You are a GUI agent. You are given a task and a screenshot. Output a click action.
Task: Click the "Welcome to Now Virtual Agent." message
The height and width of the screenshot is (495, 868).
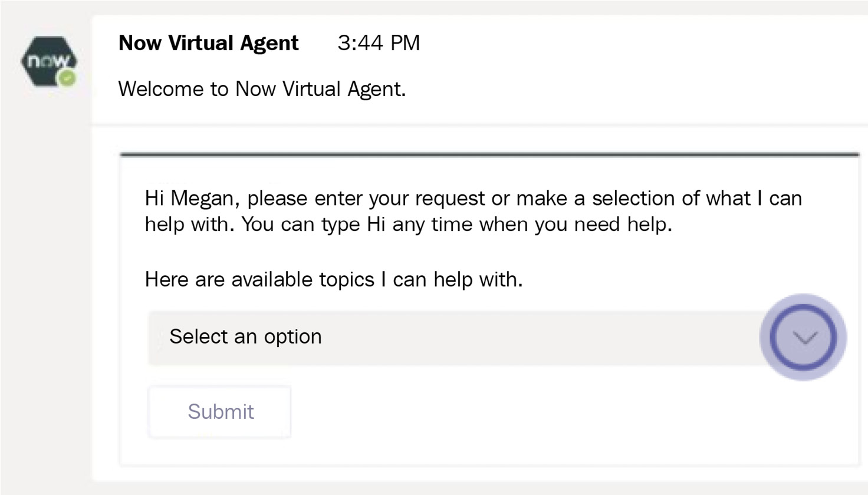tap(262, 89)
